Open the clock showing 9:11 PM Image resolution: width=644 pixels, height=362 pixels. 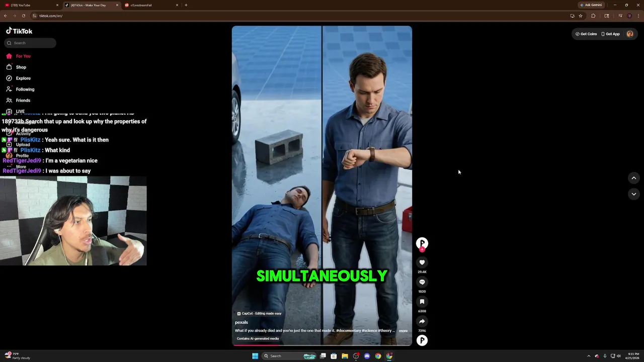[633, 356]
